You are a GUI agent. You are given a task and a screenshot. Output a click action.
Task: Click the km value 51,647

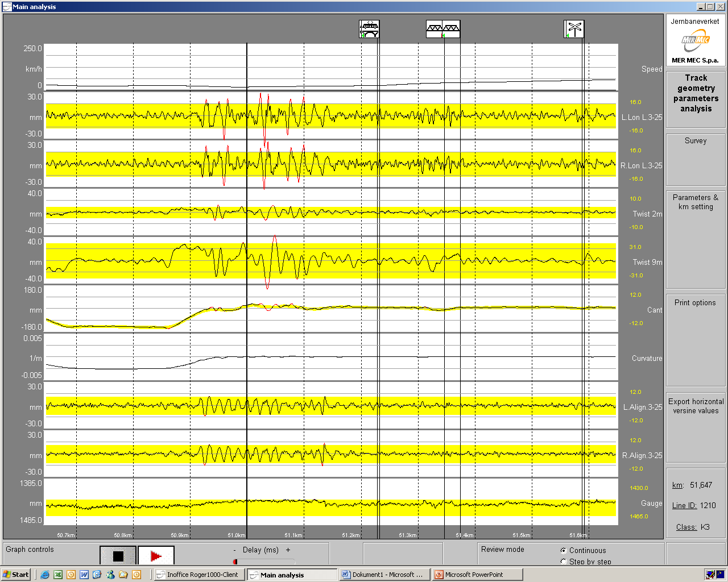pos(701,485)
